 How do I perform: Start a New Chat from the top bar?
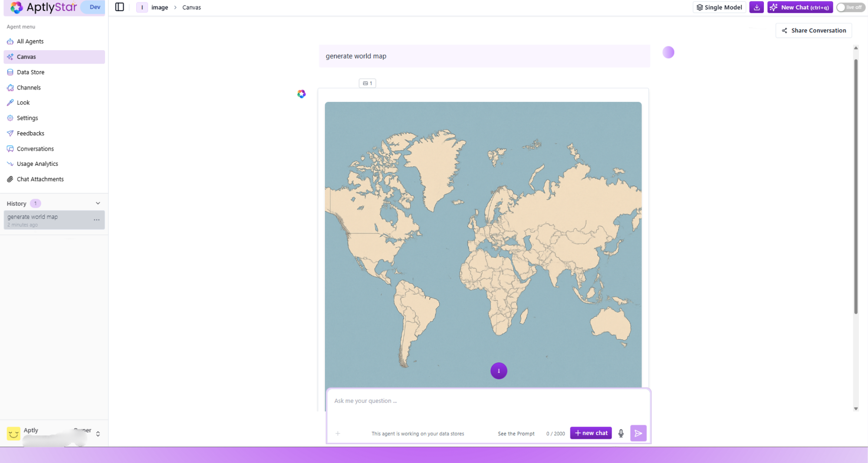[x=800, y=7]
